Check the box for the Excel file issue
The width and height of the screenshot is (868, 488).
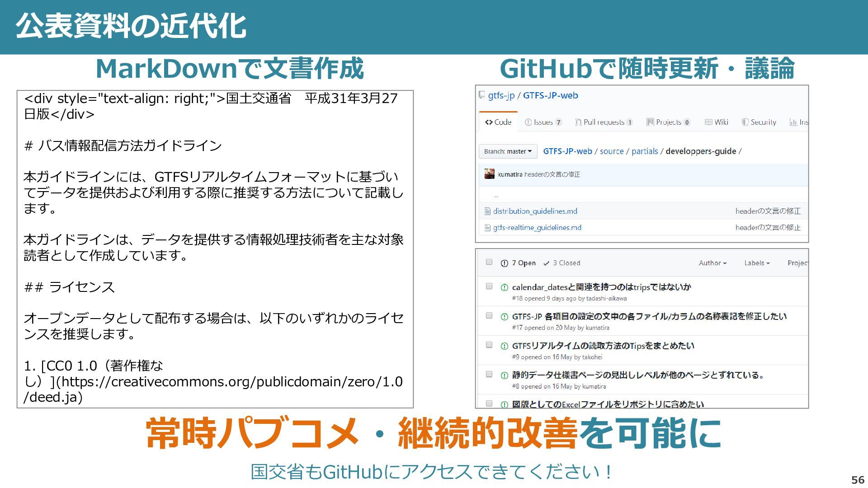pyautogui.click(x=489, y=403)
